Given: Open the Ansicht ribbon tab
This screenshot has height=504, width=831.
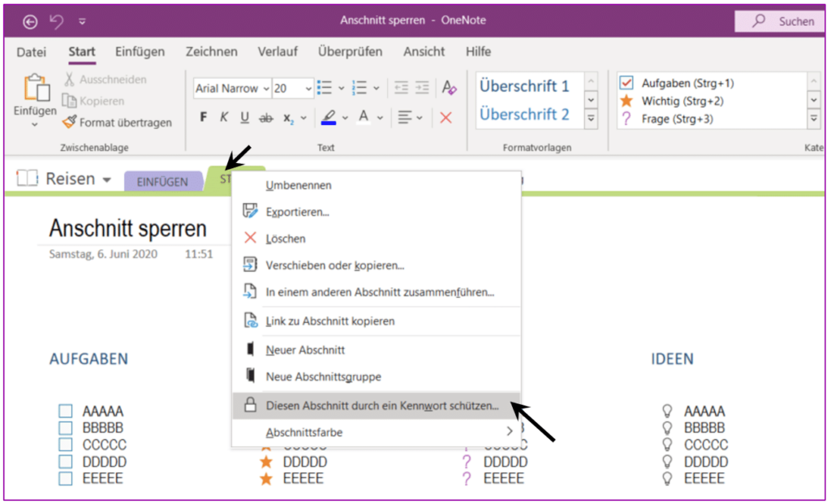Looking at the screenshot, I should tap(424, 52).
